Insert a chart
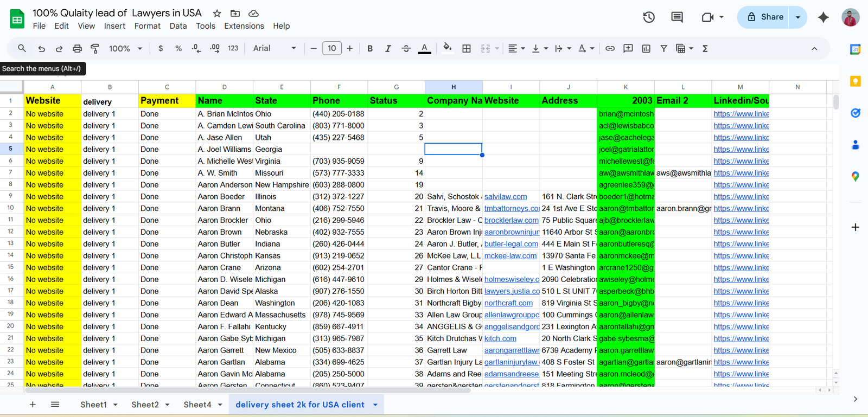 click(646, 49)
